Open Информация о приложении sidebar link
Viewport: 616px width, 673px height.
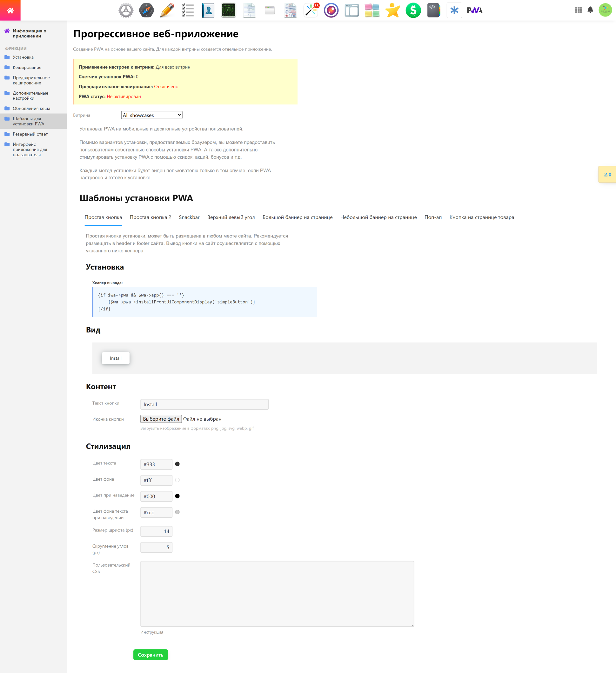(30, 33)
